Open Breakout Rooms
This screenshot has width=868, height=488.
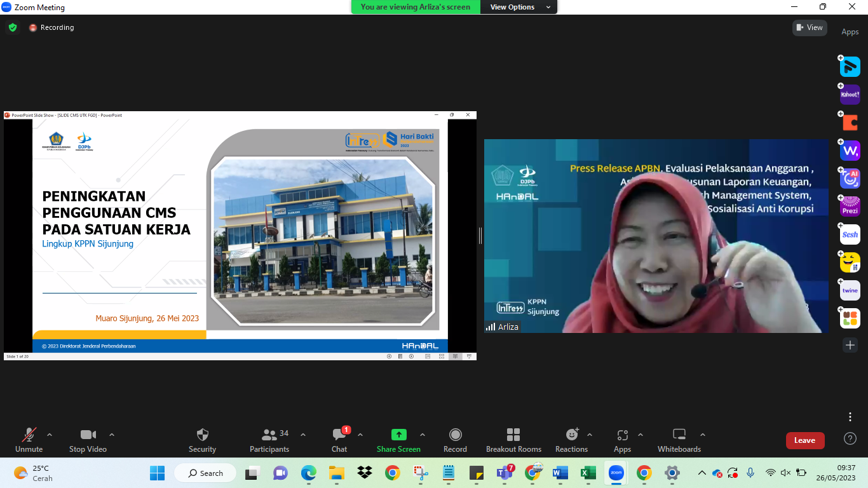[x=513, y=440]
